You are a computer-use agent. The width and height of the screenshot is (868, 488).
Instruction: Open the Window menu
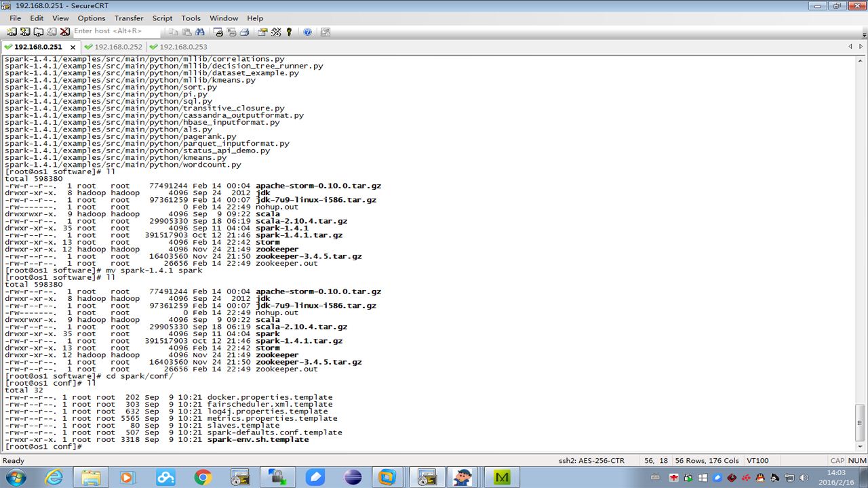click(x=224, y=18)
